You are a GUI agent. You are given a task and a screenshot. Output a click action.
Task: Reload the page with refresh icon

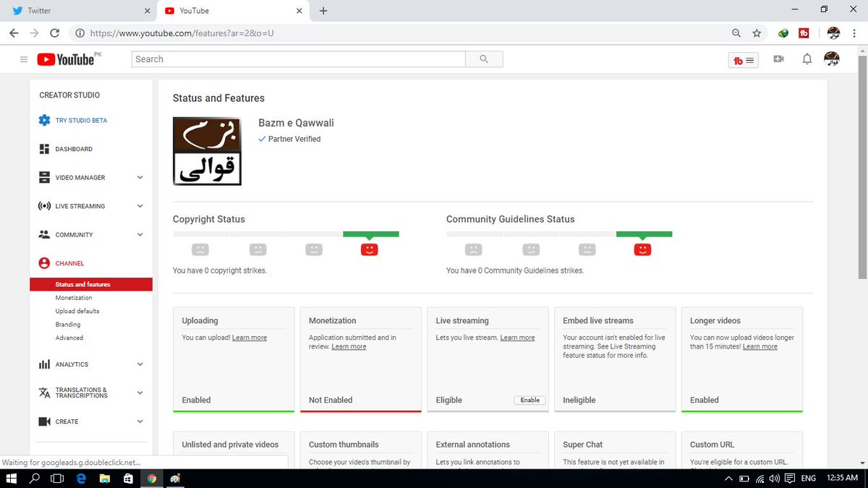[54, 33]
